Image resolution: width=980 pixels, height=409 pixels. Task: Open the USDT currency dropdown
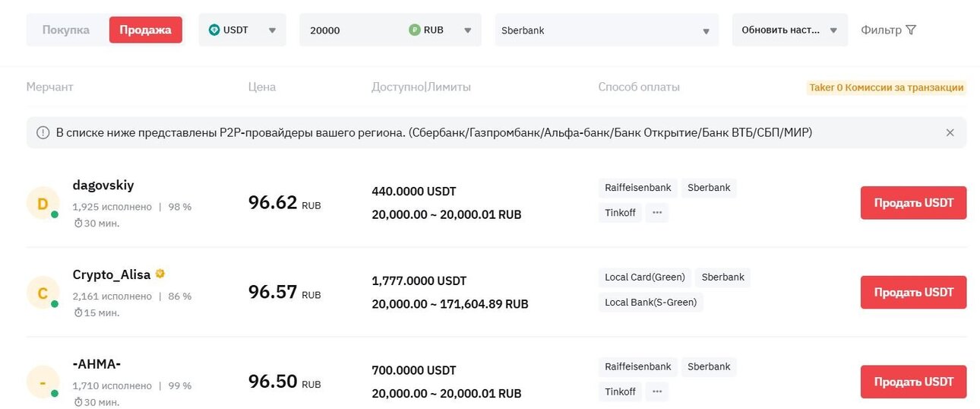(x=242, y=30)
